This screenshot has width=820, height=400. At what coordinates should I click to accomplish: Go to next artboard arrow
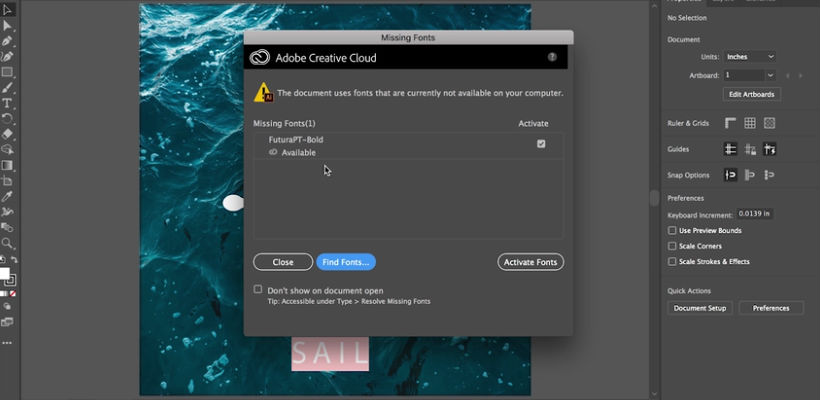tap(801, 76)
